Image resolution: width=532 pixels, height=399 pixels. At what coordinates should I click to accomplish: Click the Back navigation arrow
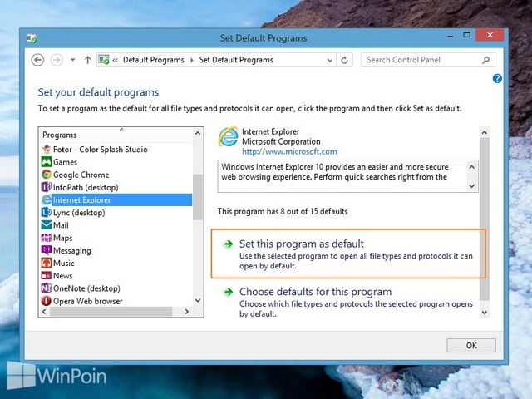(x=37, y=60)
